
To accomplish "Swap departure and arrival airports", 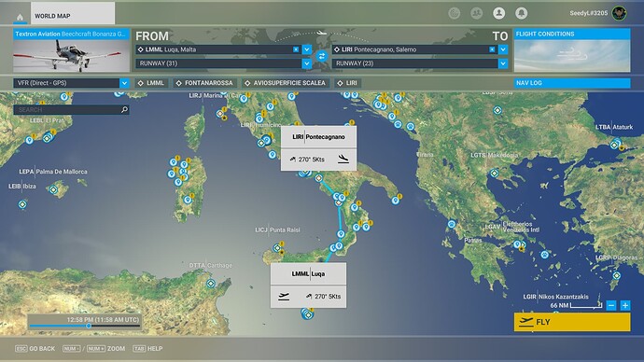I will (x=322, y=56).
